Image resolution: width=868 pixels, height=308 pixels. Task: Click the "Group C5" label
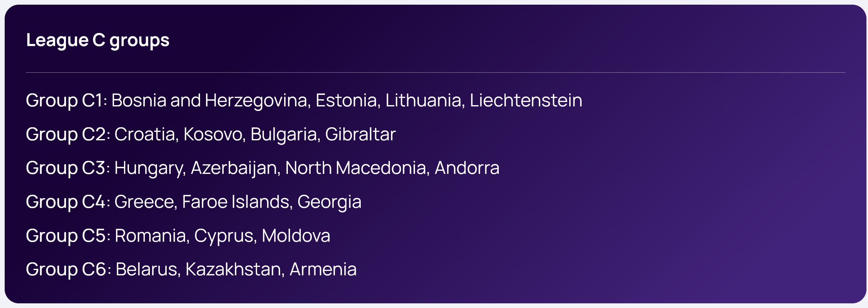(67, 236)
